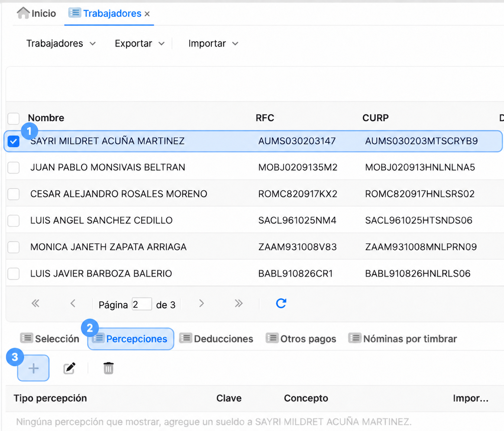
Task: Click the page number input field
Action: tap(142, 304)
